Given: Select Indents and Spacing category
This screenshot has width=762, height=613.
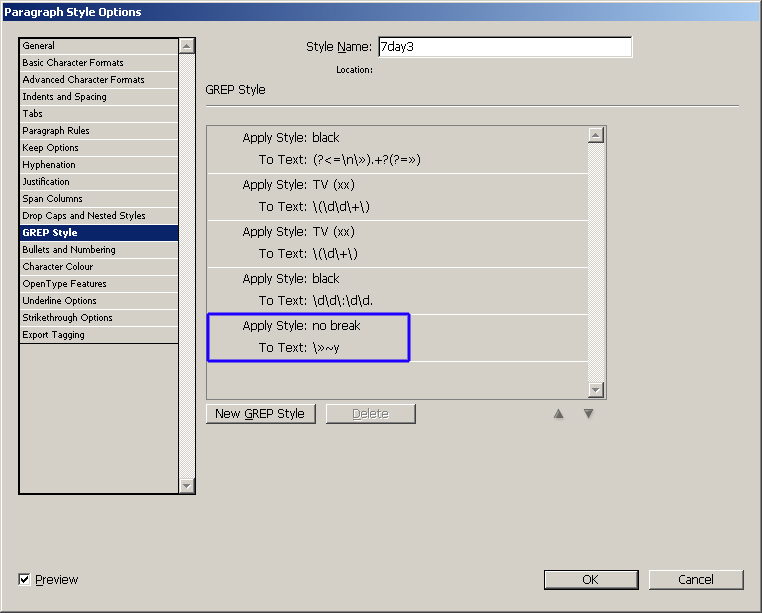Looking at the screenshot, I should point(99,97).
